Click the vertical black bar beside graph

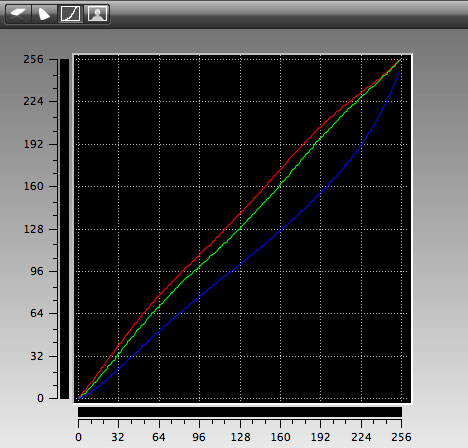pos(64,229)
